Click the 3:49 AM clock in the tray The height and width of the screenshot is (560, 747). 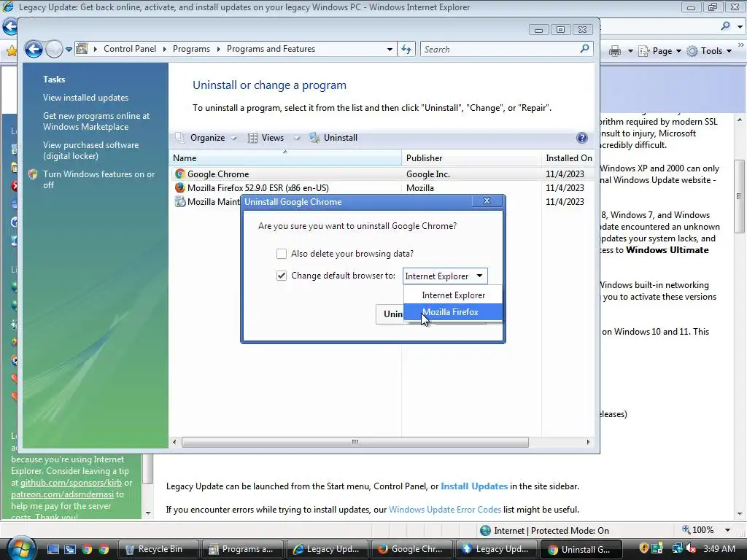tap(719, 548)
